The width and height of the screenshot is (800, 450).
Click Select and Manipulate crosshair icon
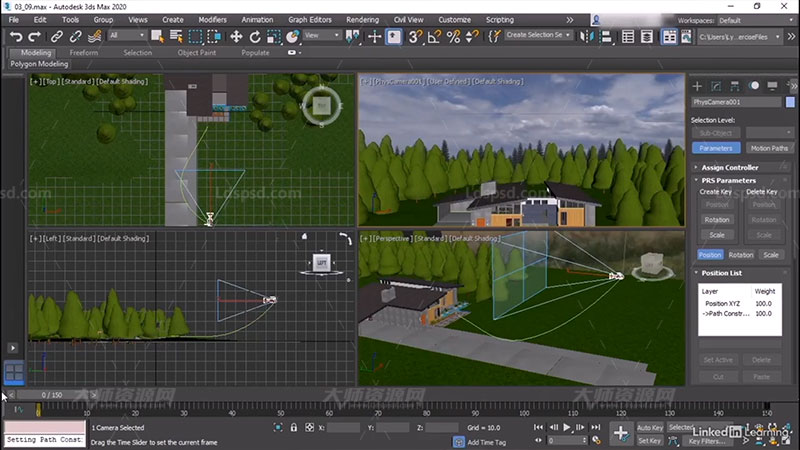(x=374, y=36)
